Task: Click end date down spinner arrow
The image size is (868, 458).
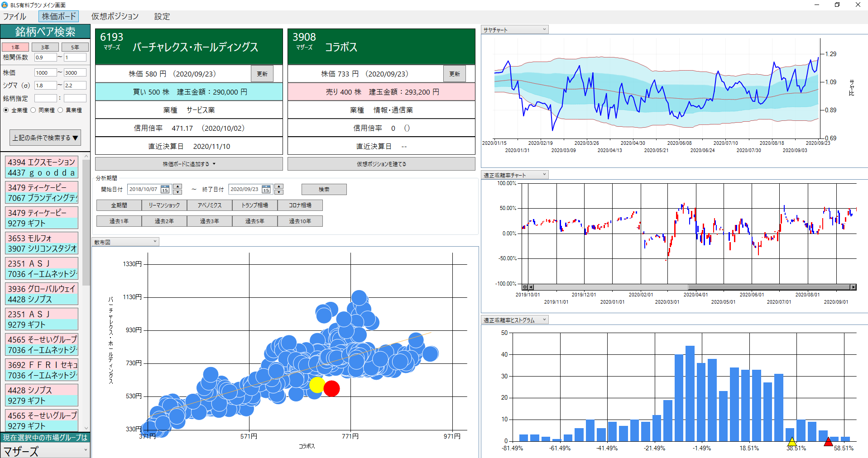Action: point(279,192)
